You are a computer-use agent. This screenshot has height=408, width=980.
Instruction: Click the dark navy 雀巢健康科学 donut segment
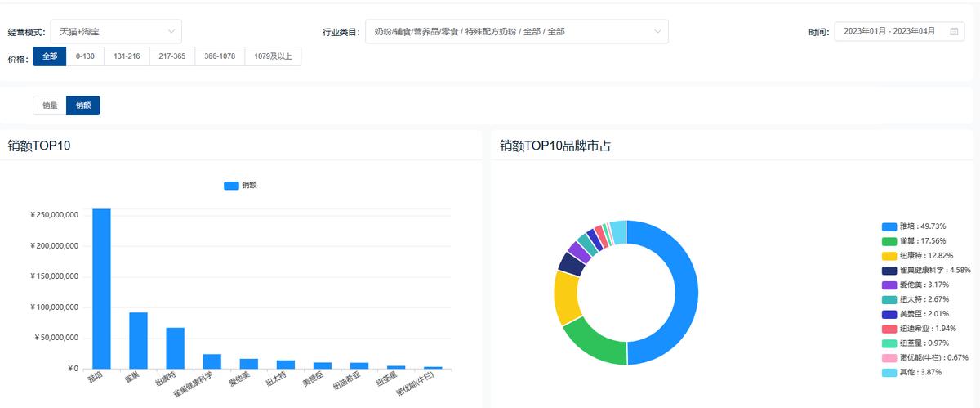[x=572, y=263]
